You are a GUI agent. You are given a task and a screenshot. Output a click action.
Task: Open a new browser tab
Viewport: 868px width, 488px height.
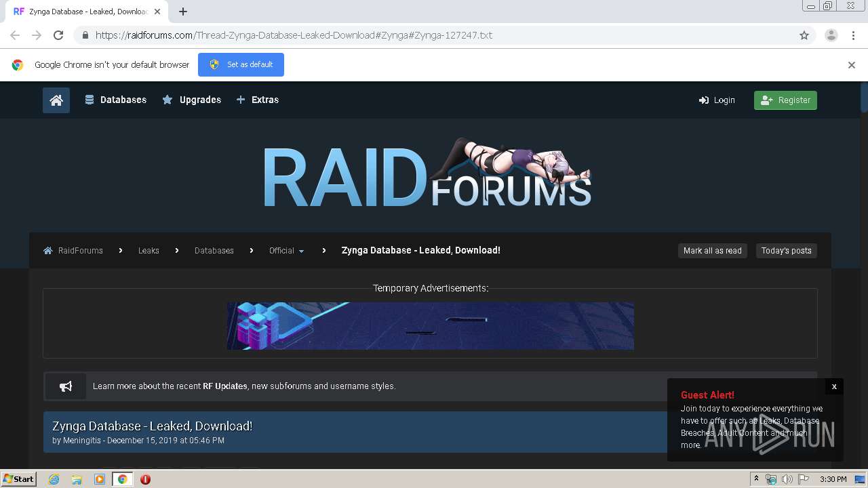tap(183, 12)
